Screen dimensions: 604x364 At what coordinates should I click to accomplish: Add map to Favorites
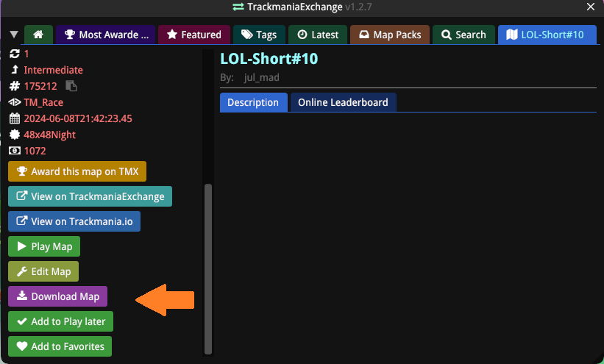click(60, 346)
